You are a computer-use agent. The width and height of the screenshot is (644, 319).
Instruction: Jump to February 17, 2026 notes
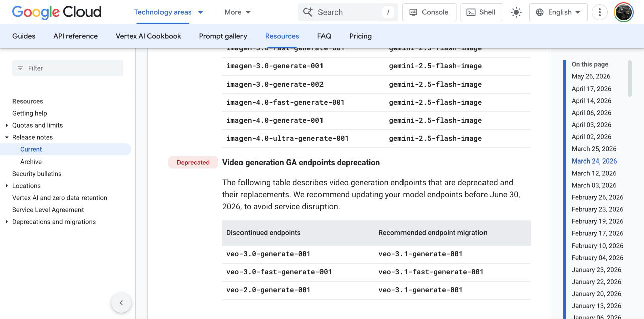tap(598, 233)
